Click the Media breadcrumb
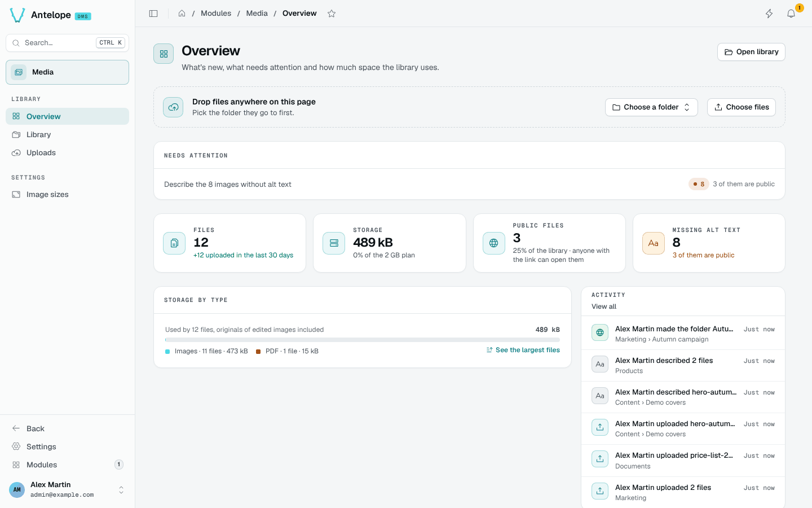The image size is (812, 508). tap(257, 14)
